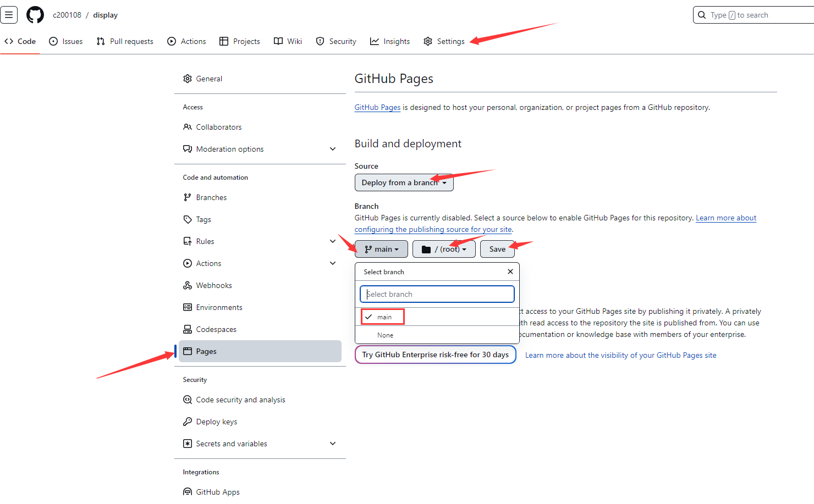Click Try GitHub Enterprise risk-free button

coord(435,355)
